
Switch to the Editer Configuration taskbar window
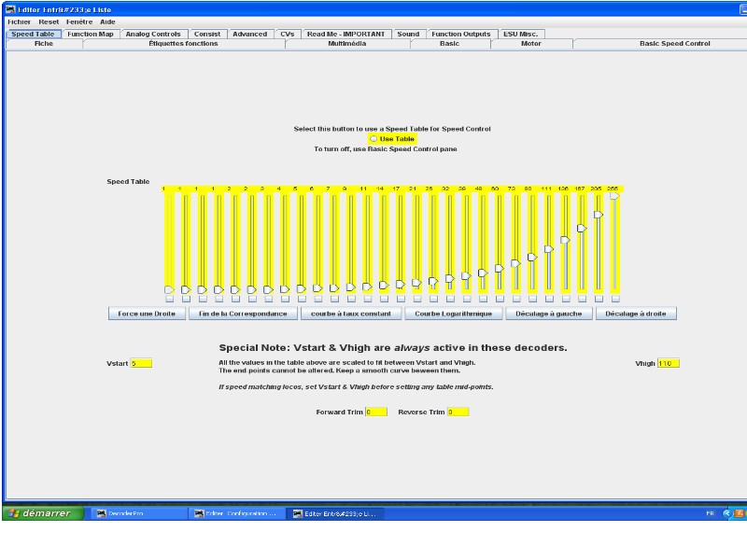[x=237, y=513]
